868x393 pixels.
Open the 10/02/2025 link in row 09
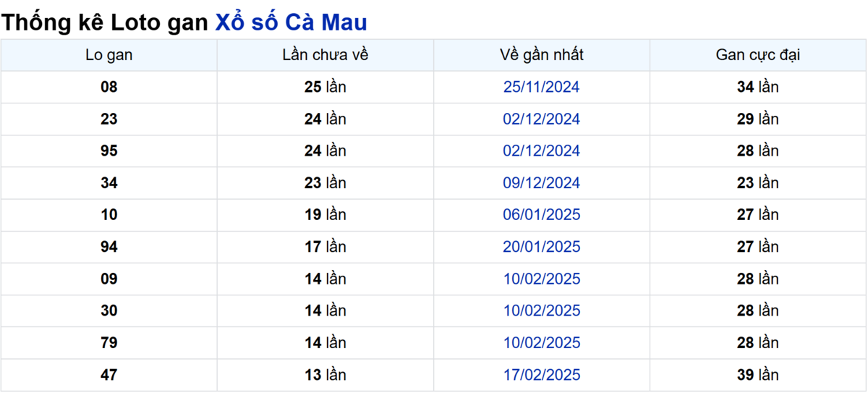542,279
